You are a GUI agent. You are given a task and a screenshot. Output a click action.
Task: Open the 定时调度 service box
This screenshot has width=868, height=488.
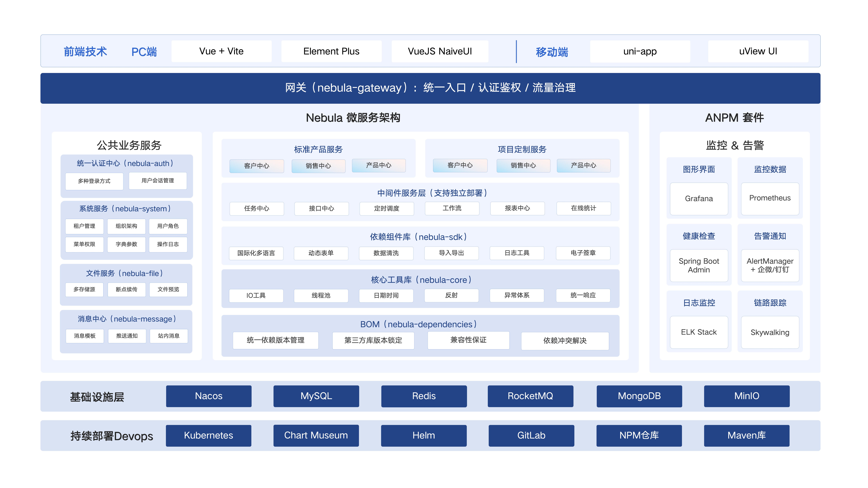[387, 208]
